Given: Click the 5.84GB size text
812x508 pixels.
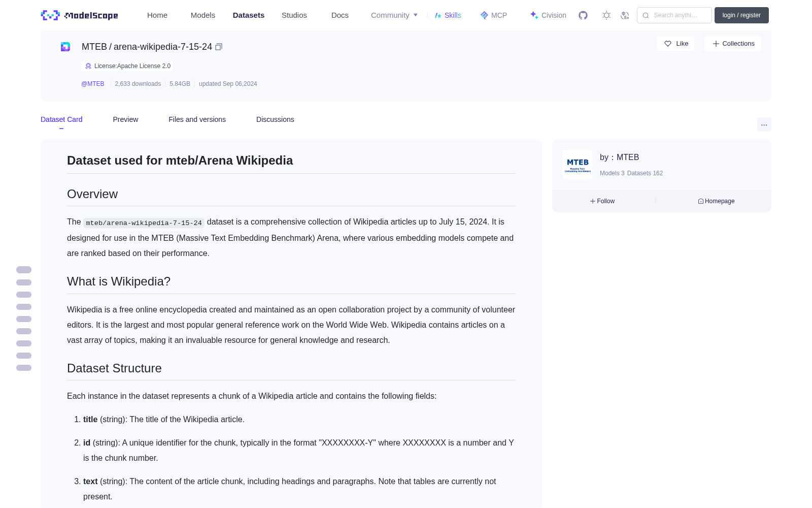Looking at the screenshot, I should coord(180,84).
